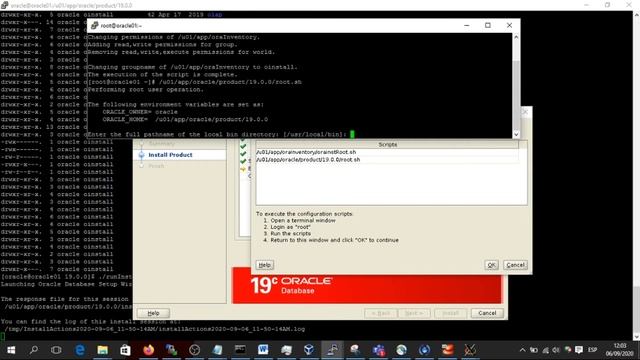The width and height of the screenshot is (640, 360).
Task: Click the Scripts column header
Action: tap(387, 144)
